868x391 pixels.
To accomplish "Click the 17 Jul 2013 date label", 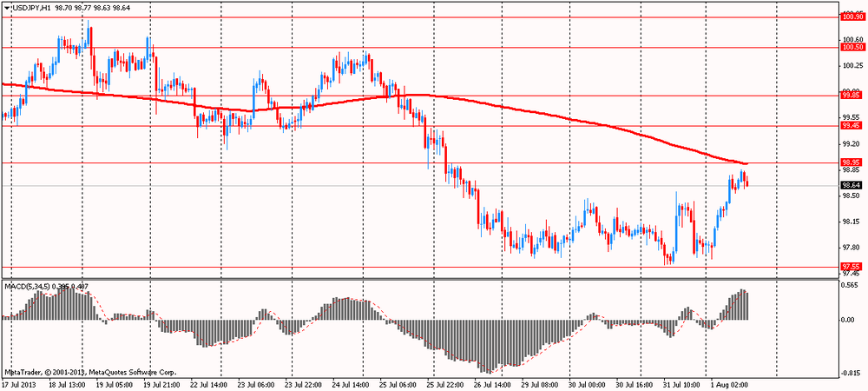I will 17,384.
